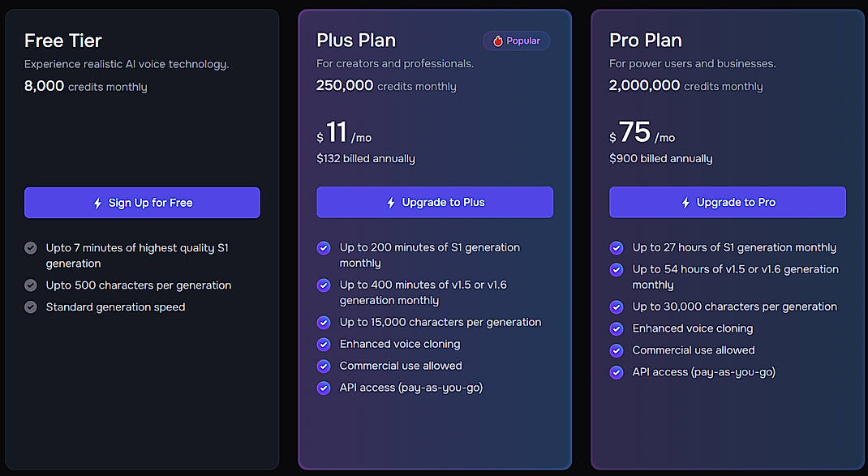Click the Upgrade to Plus button
The height and width of the screenshot is (476, 868).
pos(435,202)
